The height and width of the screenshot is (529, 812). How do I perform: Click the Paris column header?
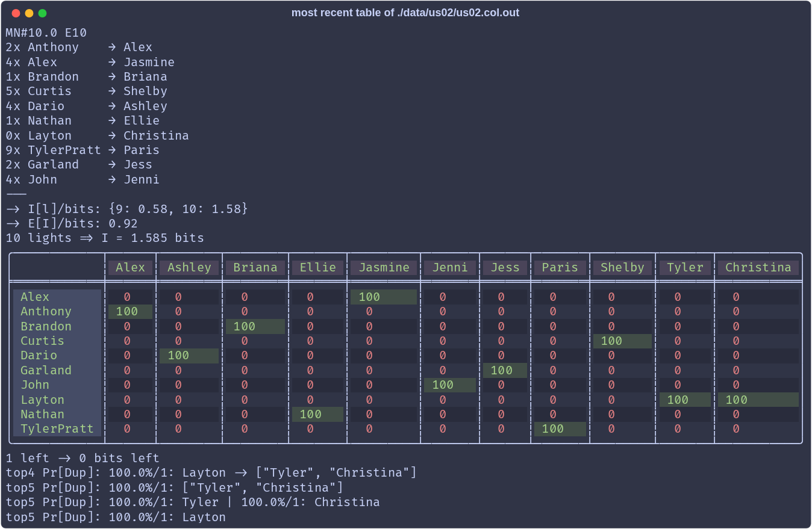(560, 268)
